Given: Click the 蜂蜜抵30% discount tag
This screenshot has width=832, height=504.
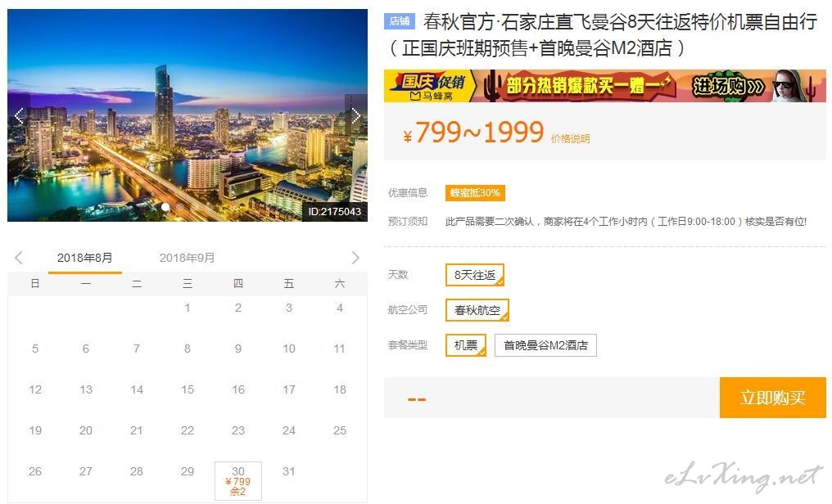Looking at the screenshot, I should coord(475,193).
